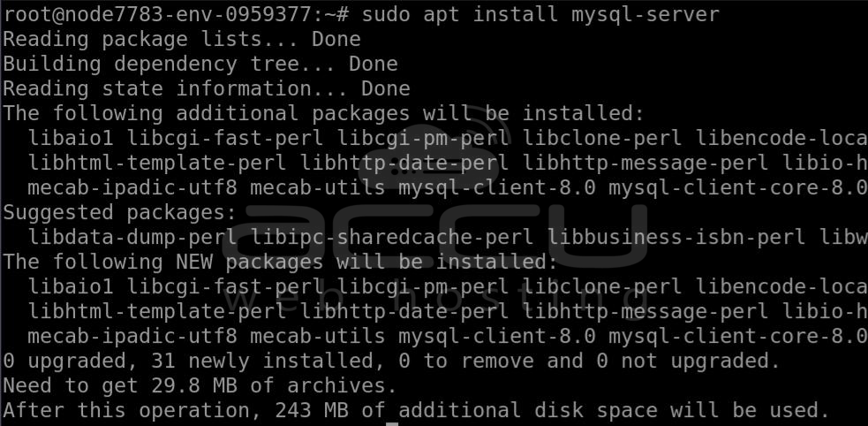Click the 'Building dependency tree... Done' line
This screenshot has width=868, height=426.
200,65
